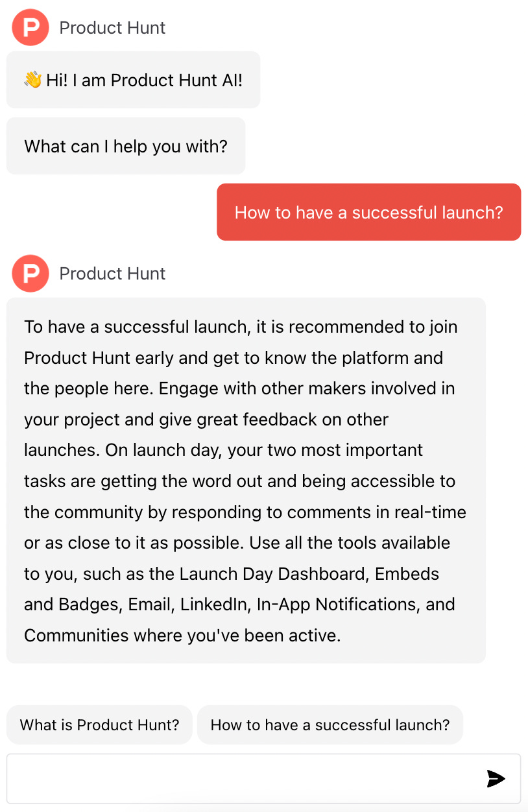Select the 'What can I help you with?' bubble
The height and width of the screenshot is (812, 528).
coord(125,146)
